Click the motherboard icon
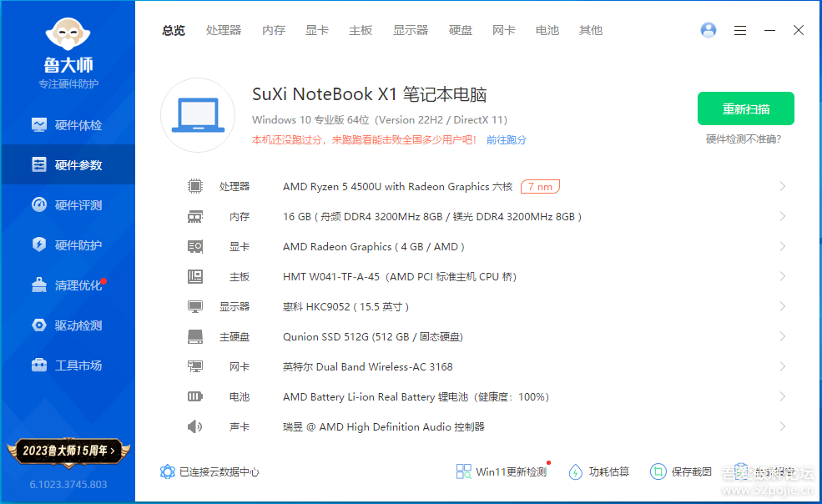This screenshot has width=822, height=504. 195,276
